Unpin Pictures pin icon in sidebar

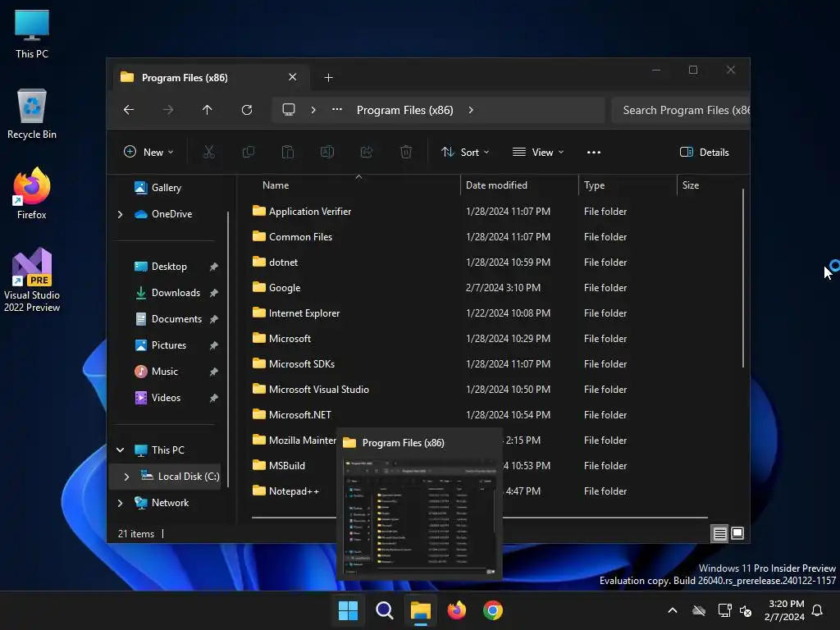[214, 345]
